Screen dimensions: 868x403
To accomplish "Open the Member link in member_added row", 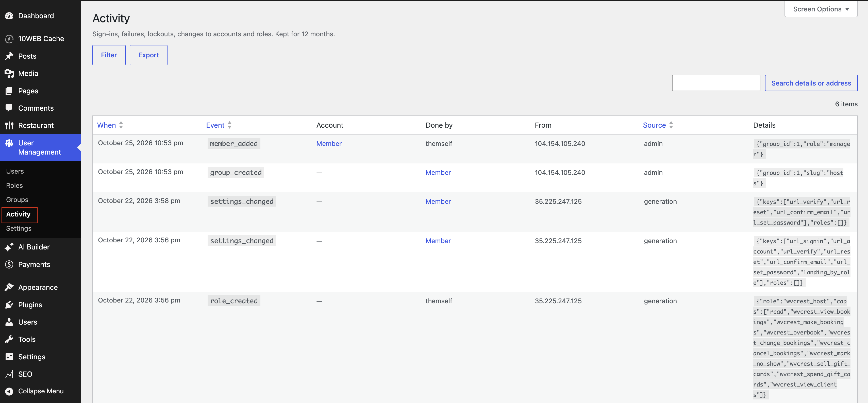I will (x=329, y=144).
